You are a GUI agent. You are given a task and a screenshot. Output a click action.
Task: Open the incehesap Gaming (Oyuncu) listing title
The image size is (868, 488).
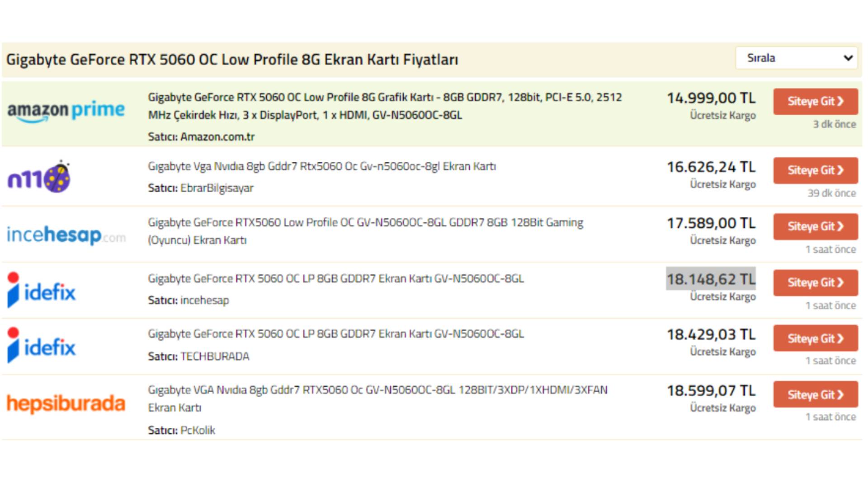point(365,231)
